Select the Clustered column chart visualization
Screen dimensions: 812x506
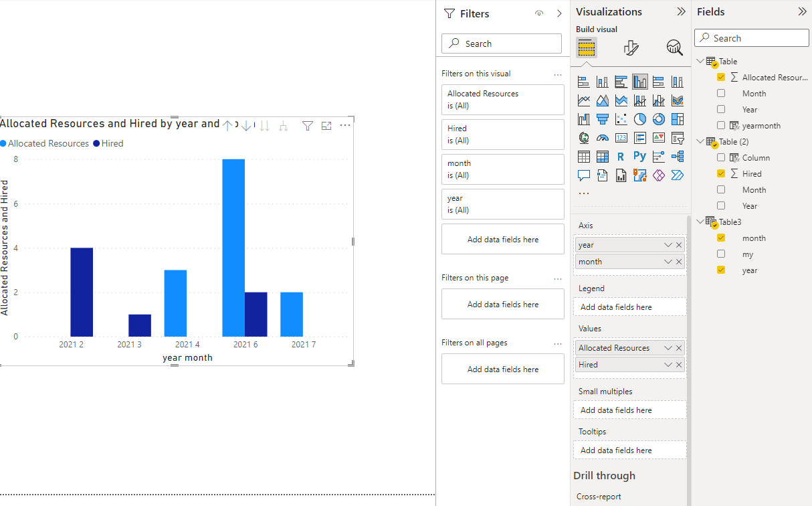pyautogui.click(x=640, y=82)
